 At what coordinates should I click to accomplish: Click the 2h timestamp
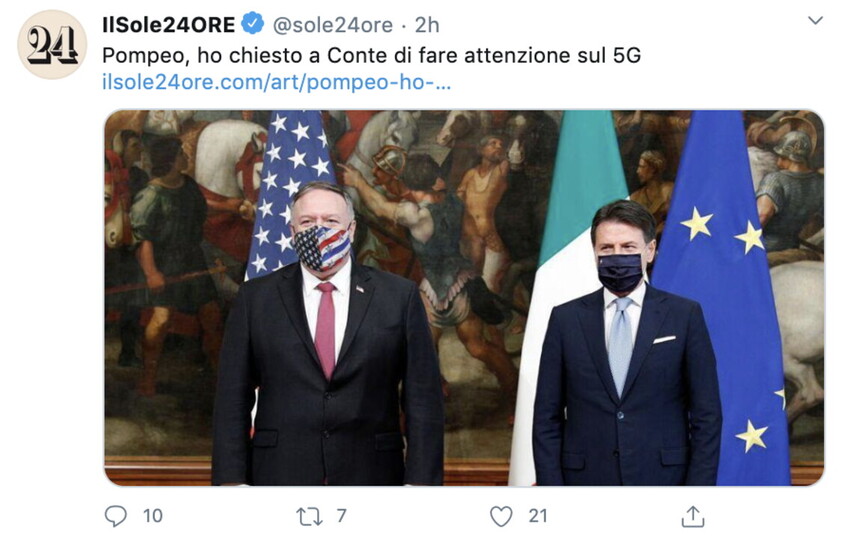[427, 25]
